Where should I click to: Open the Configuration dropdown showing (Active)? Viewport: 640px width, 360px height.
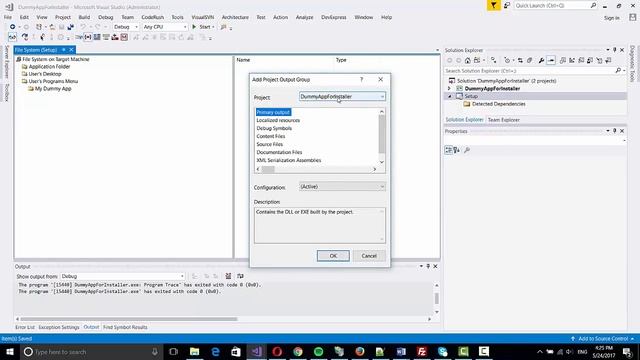342,187
